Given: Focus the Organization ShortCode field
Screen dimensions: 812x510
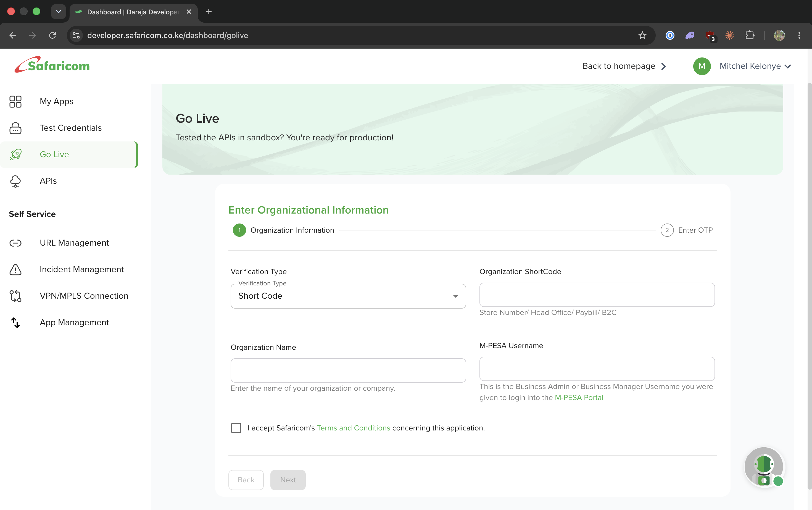Looking at the screenshot, I should [x=597, y=295].
